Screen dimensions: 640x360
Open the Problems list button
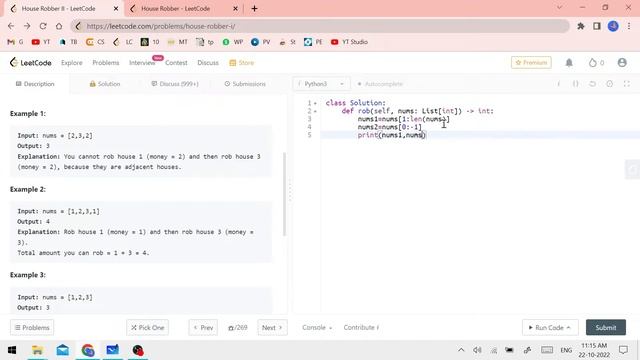click(32, 327)
